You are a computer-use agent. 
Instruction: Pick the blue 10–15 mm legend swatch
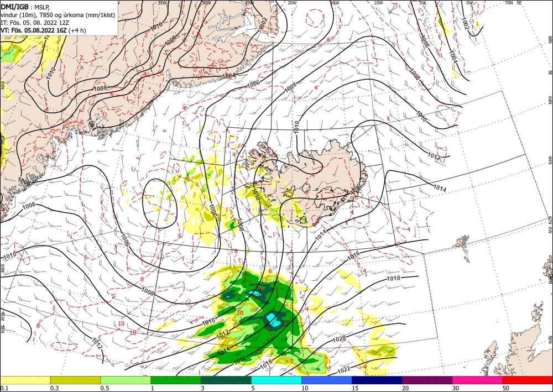(327, 380)
